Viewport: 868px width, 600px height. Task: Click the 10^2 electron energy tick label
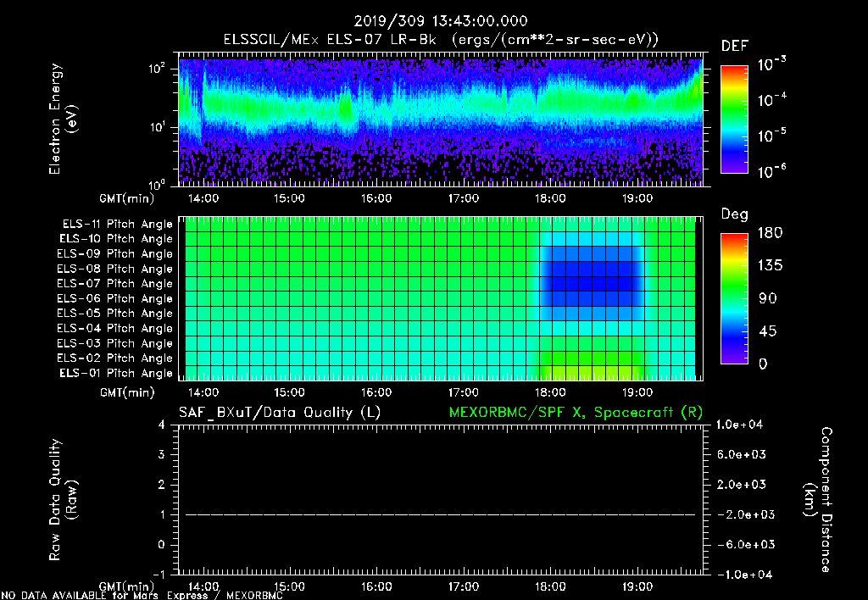[157, 69]
